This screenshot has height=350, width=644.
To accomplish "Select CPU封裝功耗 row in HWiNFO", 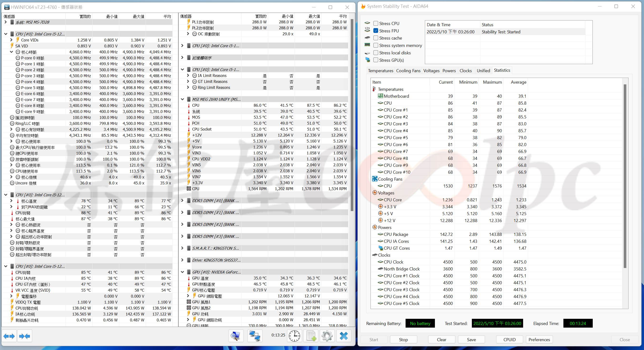I will click(x=87, y=308).
